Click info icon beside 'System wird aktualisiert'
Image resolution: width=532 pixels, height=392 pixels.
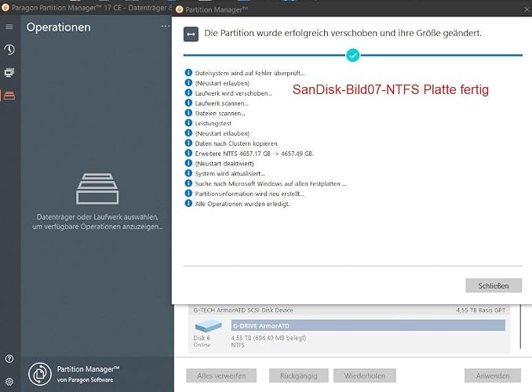[188, 173]
